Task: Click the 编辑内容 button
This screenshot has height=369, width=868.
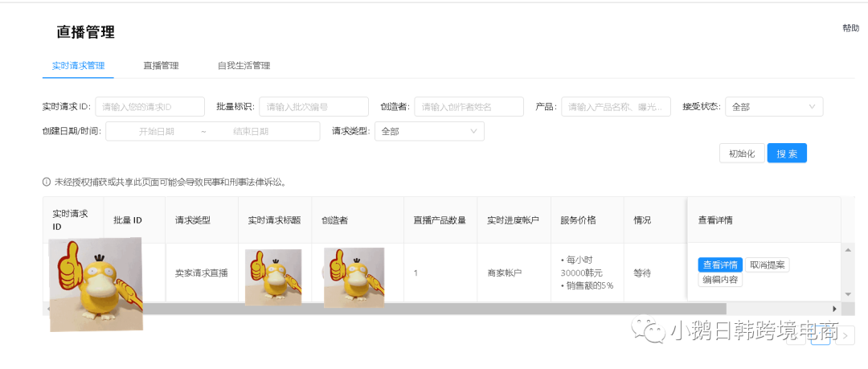Action: point(720,279)
